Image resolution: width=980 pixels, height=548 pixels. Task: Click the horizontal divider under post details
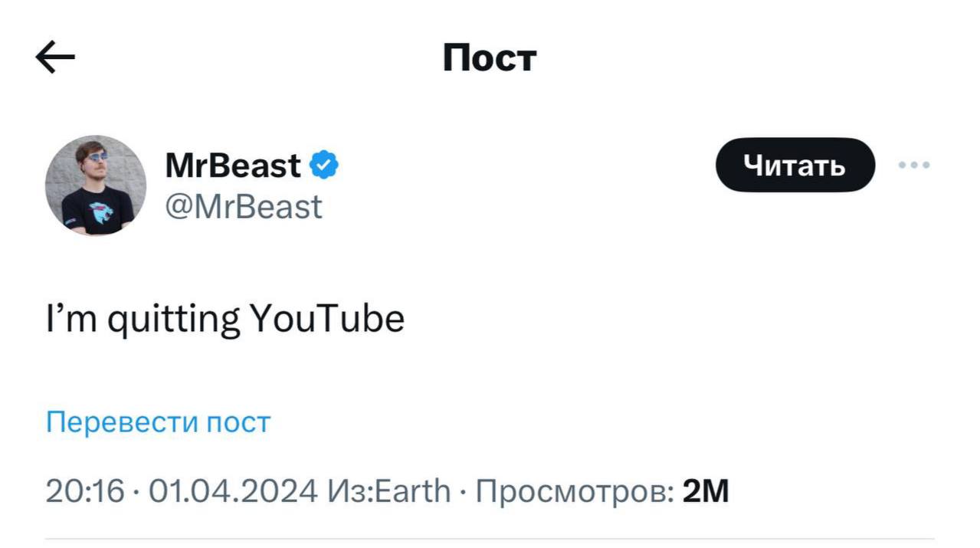(x=490, y=538)
